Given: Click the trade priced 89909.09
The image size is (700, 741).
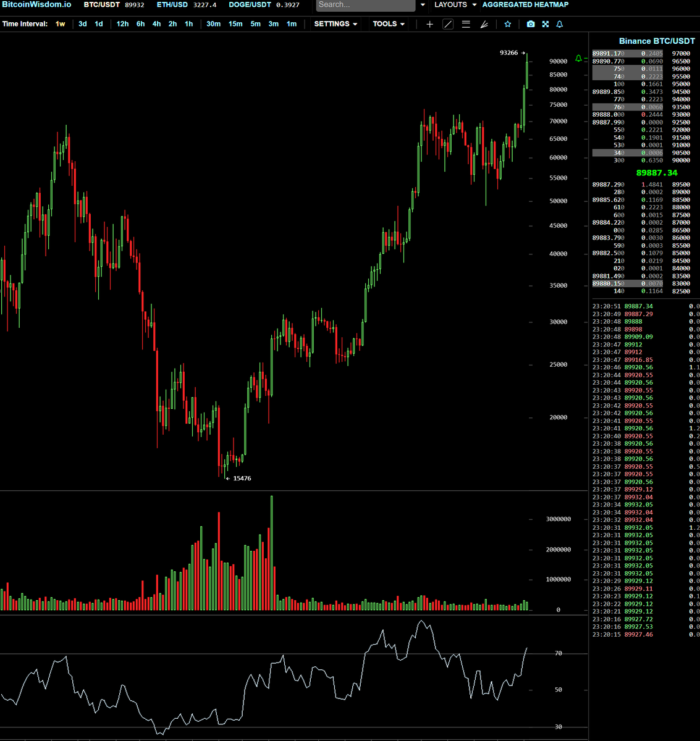Looking at the screenshot, I should 638,337.
